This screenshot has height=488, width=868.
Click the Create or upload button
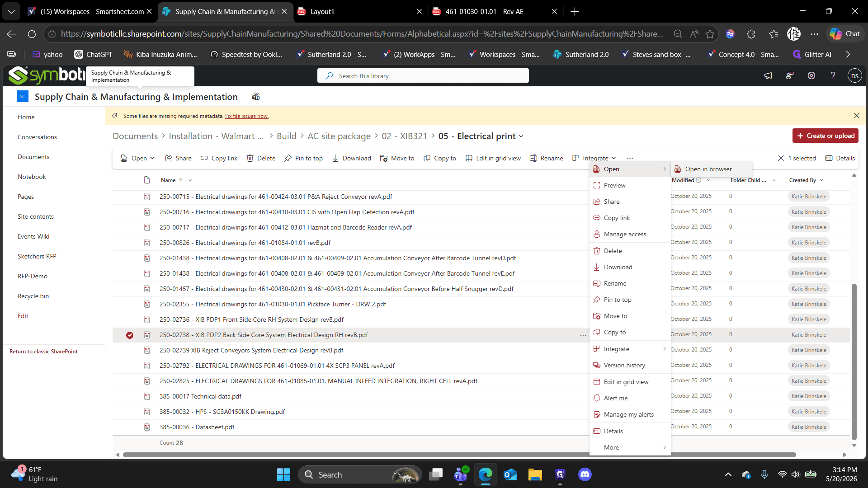click(x=825, y=136)
